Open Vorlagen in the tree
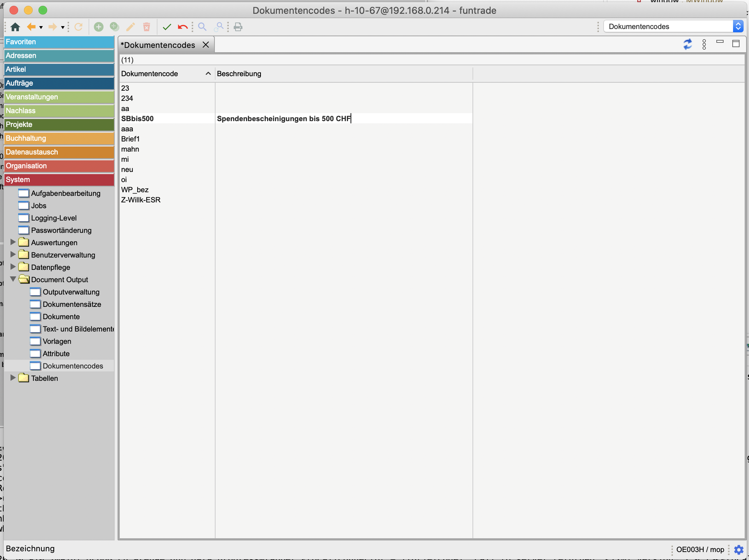Viewport: 749px width, 560px height. click(57, 341)
